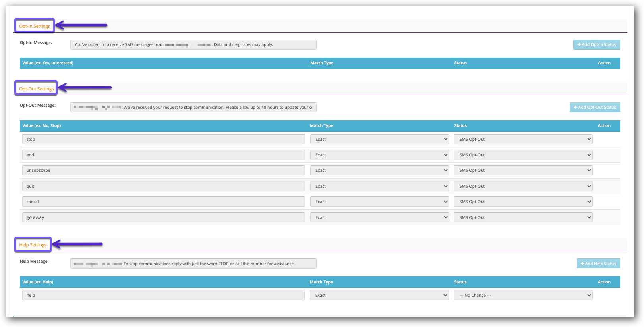Select the 'stop' value field

tap(164, 139)
